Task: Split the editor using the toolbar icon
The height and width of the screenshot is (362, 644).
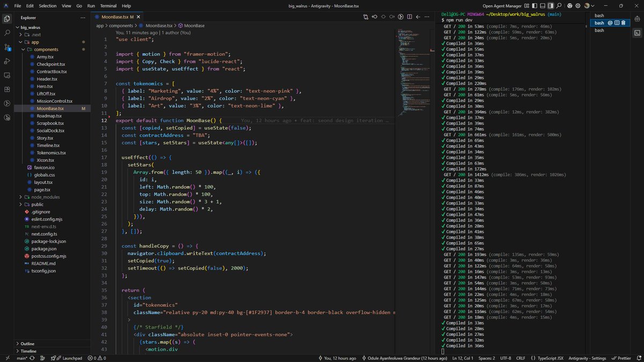Action: (409, 17)
